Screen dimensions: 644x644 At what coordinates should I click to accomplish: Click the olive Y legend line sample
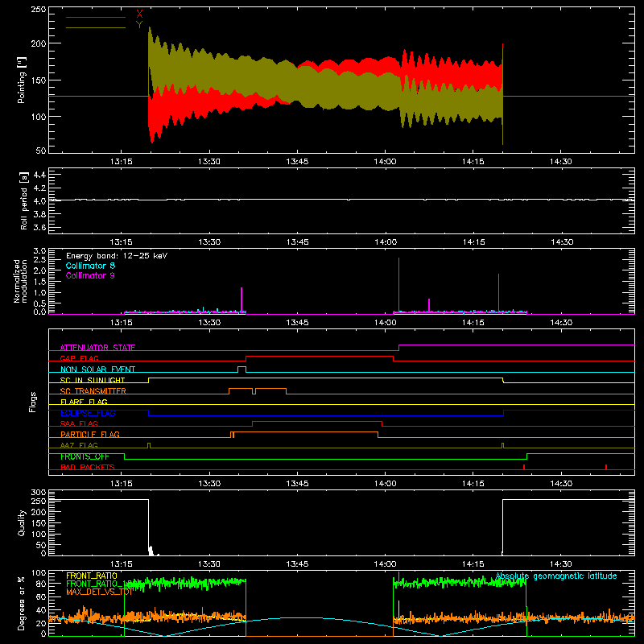pos(95,28)
